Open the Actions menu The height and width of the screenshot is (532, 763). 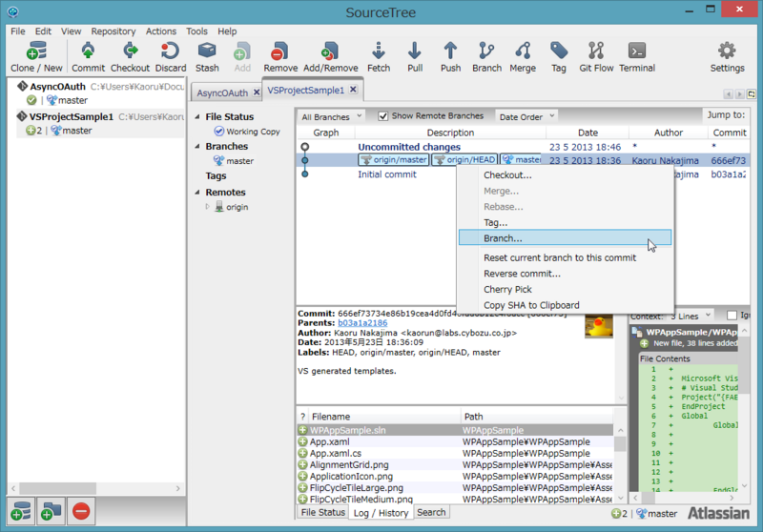[161, 31]
